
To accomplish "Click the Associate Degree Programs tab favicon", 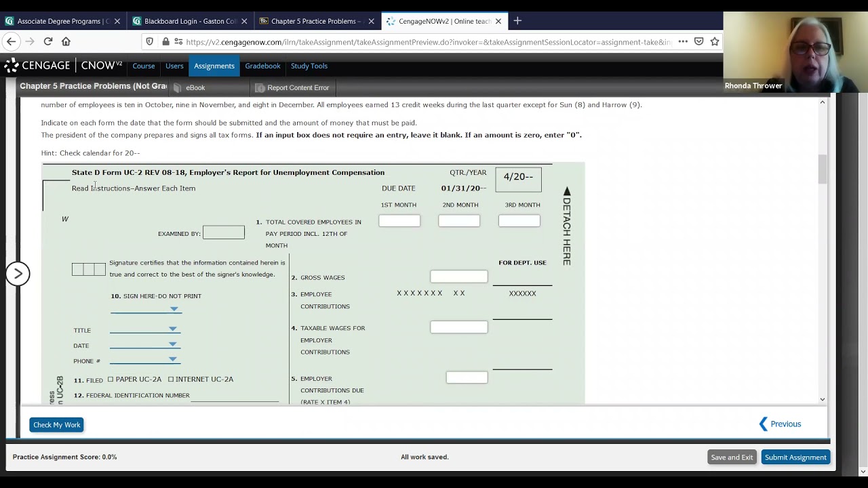I will pos(9,21).
